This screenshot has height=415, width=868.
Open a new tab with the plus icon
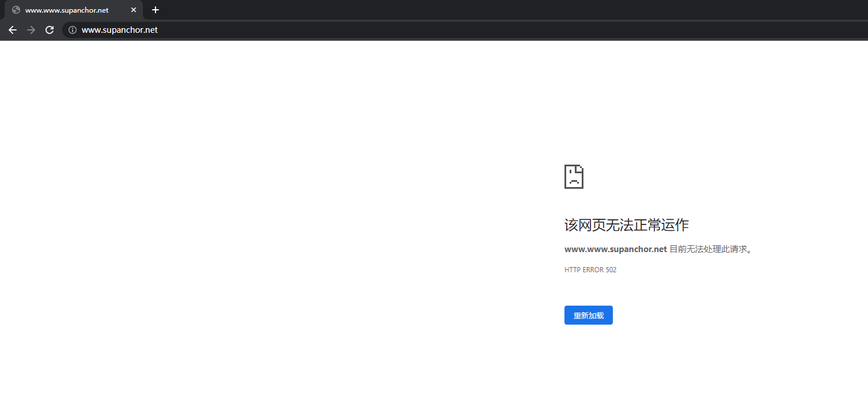point(155,10)
